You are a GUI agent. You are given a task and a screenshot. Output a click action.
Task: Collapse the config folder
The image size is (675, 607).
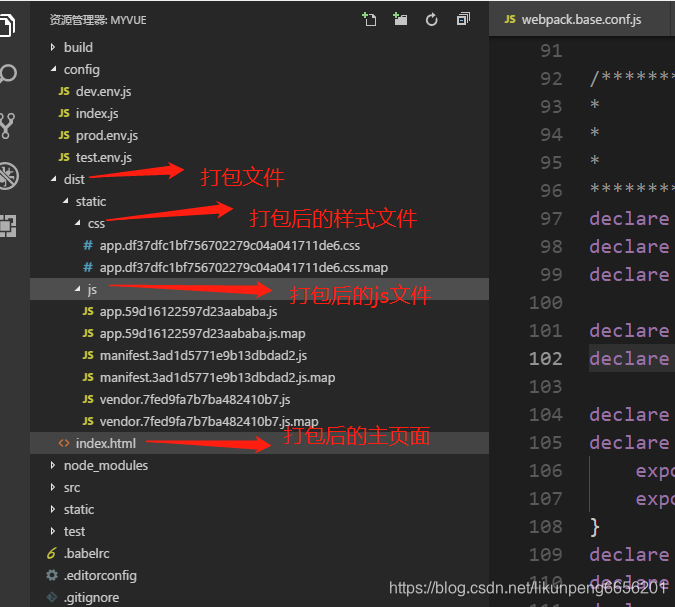click(x=259, y=69)
